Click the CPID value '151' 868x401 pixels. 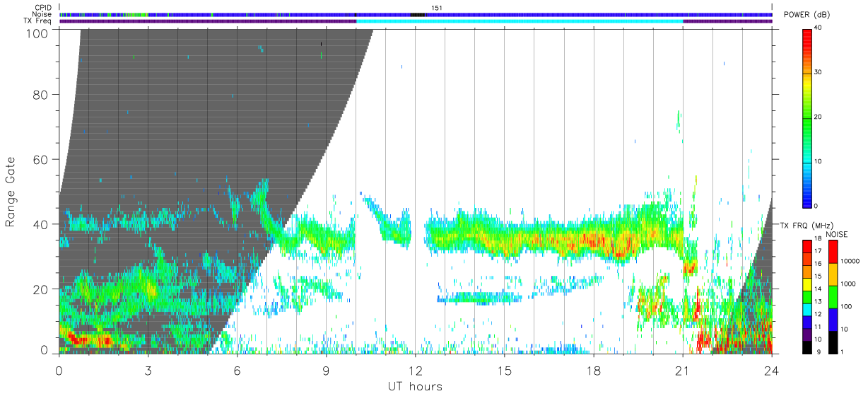click(x=436, y=8)
